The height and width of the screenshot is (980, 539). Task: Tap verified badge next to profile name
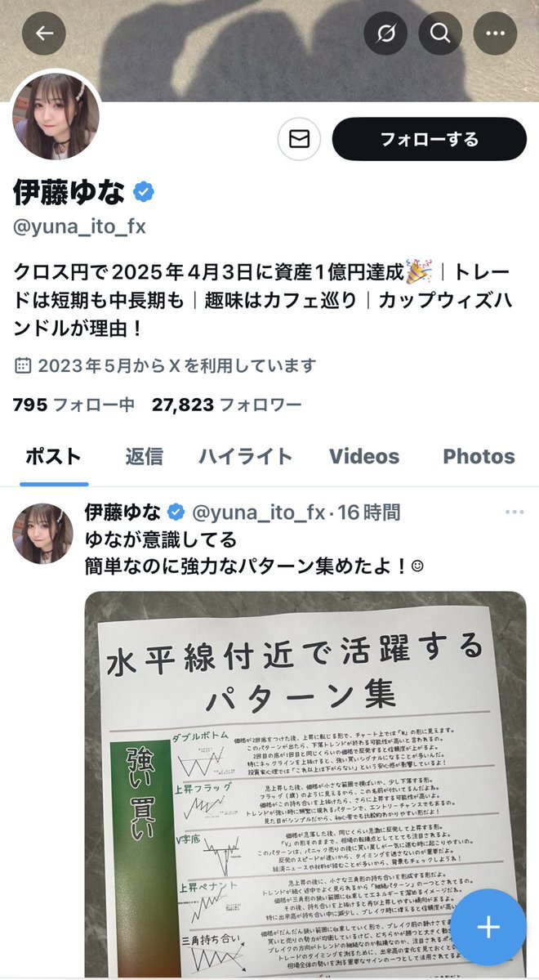tap(144, 192)
